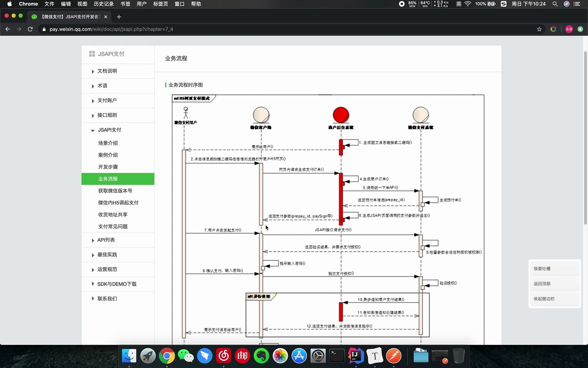Viewport: 588px width, 368px height.
Task: Open IntelliJ IDEA in the dock
Action: click(x=356, y=356)
